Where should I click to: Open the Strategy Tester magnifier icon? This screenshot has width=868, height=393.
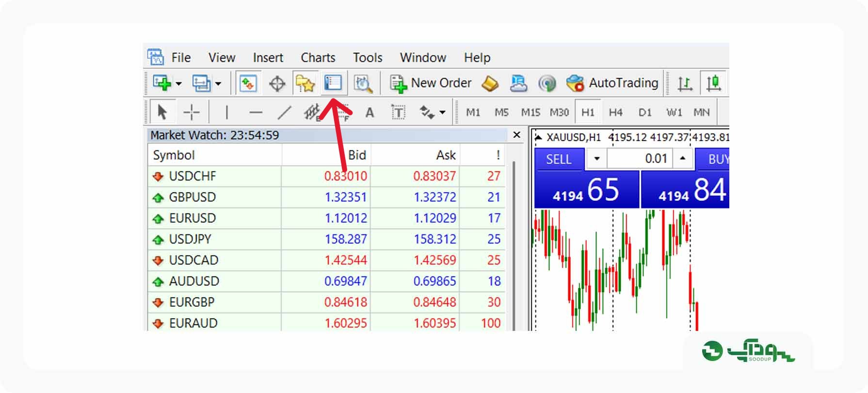(363, 83)
